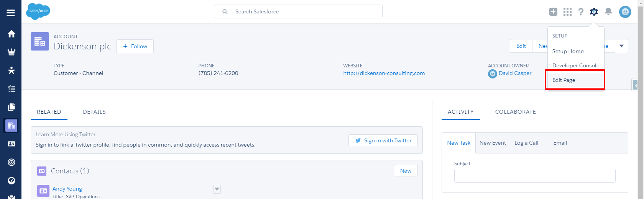
Task: Choose Developer Console in the Setup menu
Action: pos(575,65)
